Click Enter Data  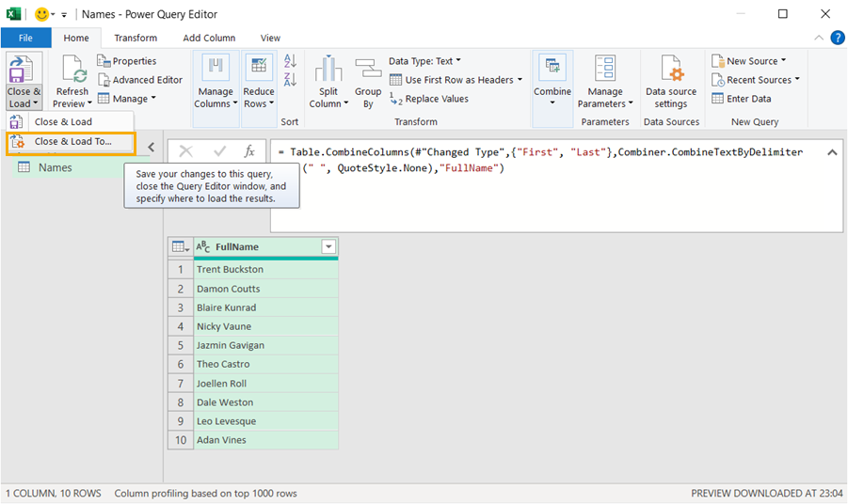[742, 99]
